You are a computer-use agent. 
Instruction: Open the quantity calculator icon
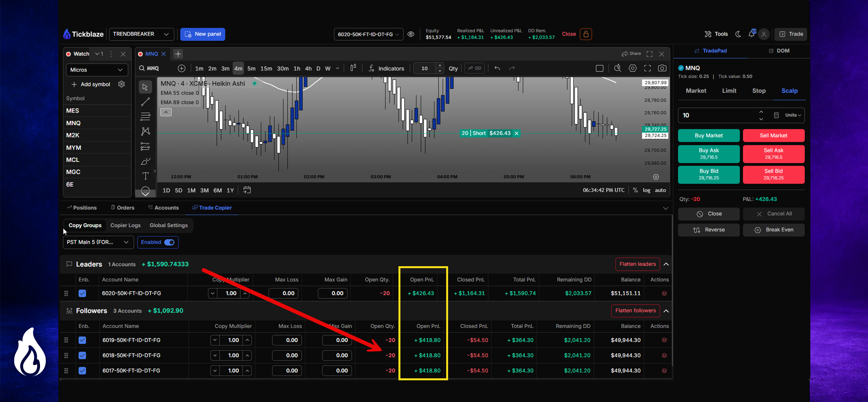[776, 115]
